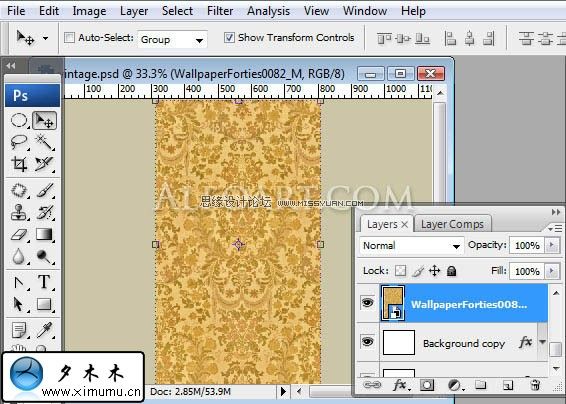Toggle lock transparent pixels

pyautogui.click(x=400, y=271)
